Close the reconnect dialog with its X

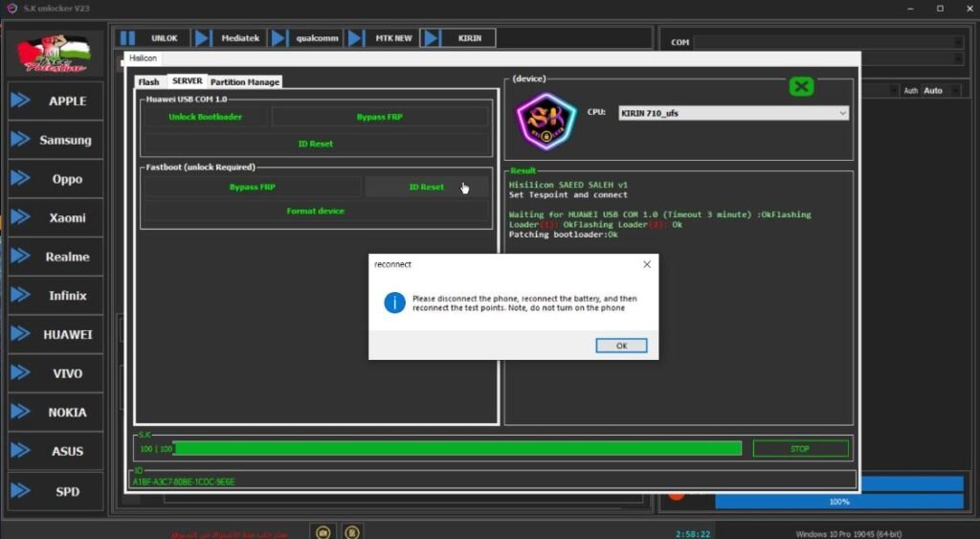647,264
